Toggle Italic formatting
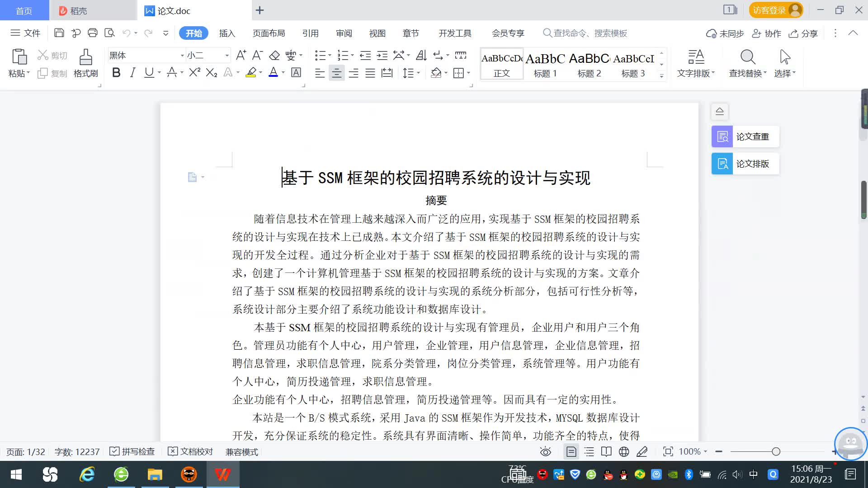The height and width of the screenshot is (488, 868). coord(132,73)
